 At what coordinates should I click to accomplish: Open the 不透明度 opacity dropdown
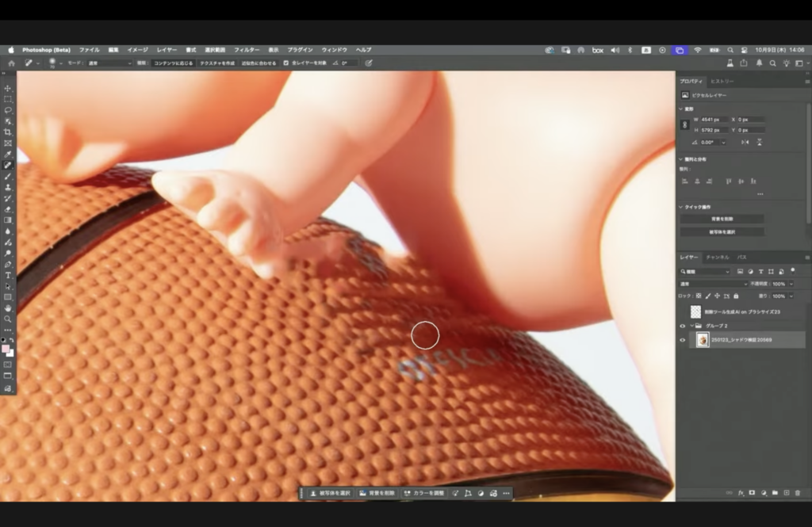click(x=791, y=284)
